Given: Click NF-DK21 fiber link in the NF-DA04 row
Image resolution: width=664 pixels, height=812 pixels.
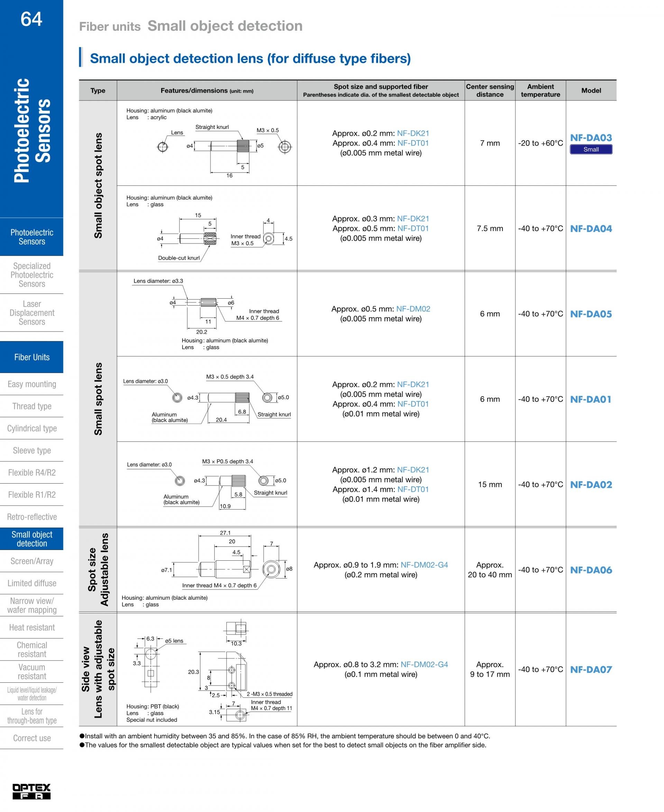Looking at the screenshot, I should [x=413, y=219].
